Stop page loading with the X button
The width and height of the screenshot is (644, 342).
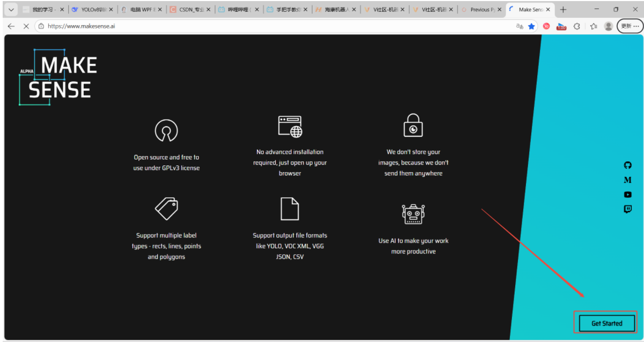tap(26, 26)
